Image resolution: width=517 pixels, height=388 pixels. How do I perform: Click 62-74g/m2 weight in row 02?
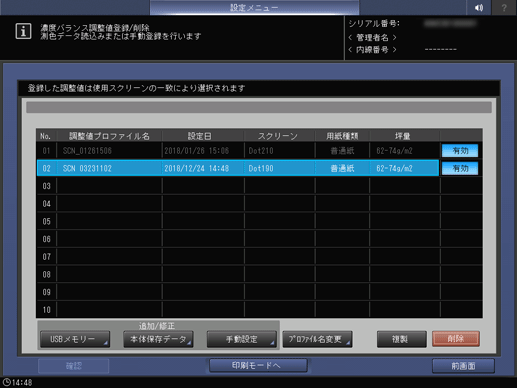click(x=394, y=168)
